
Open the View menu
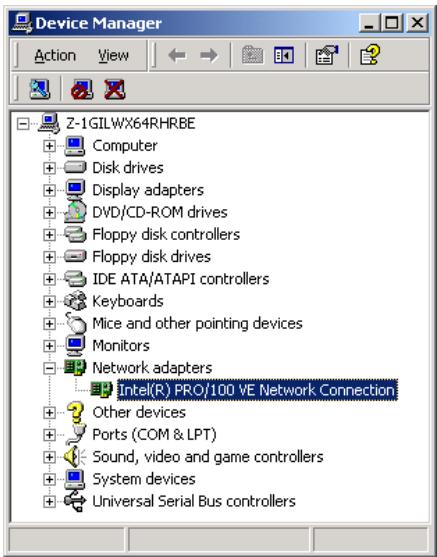(113, 56)
